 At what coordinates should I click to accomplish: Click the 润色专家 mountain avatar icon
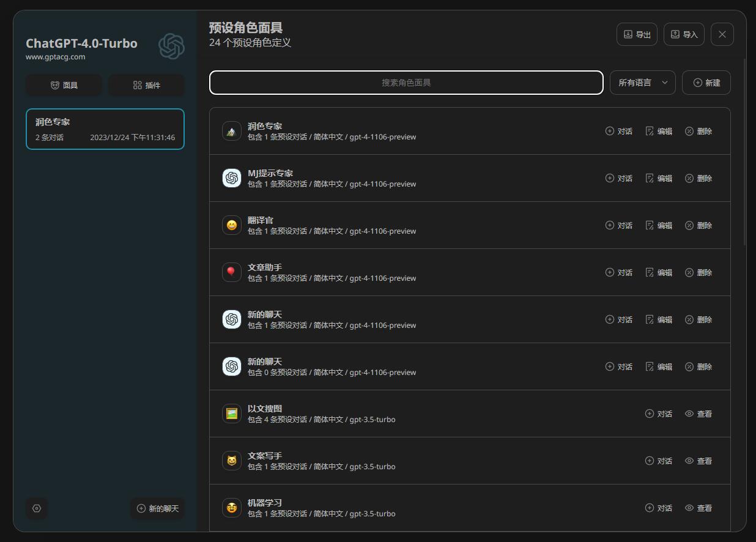(x=232, y=131)
